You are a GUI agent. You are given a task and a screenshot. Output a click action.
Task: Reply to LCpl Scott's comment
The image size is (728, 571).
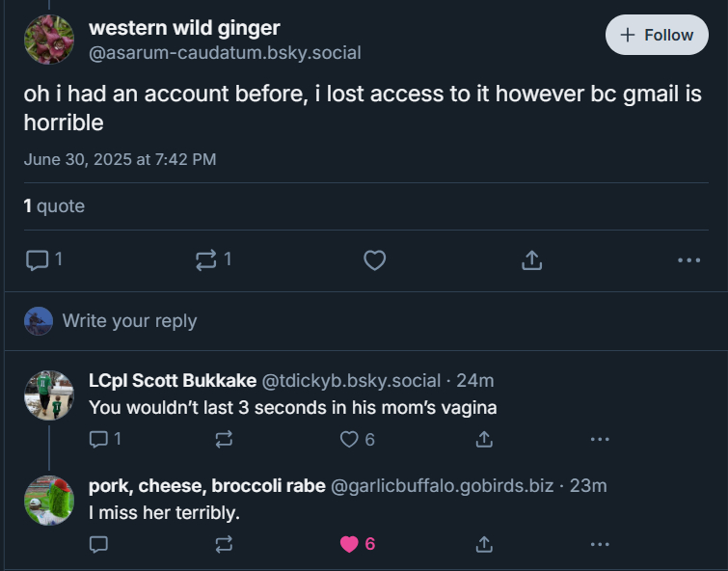click(x=99, y=440)
